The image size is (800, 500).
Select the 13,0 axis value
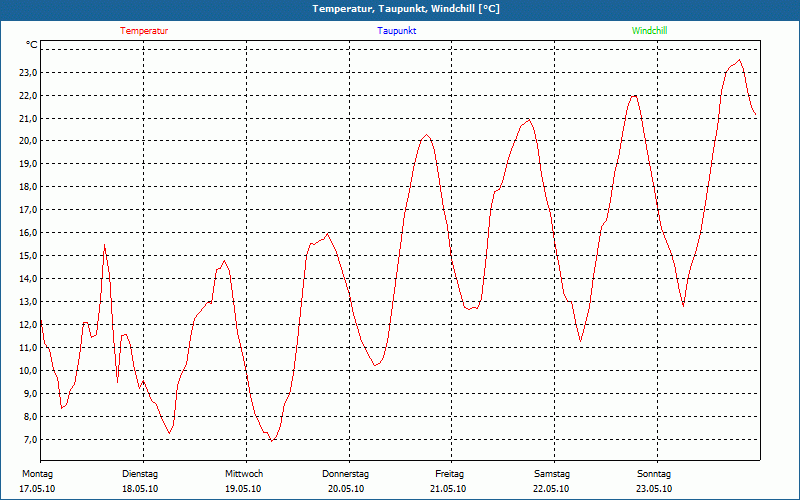(x=28, y=302)
